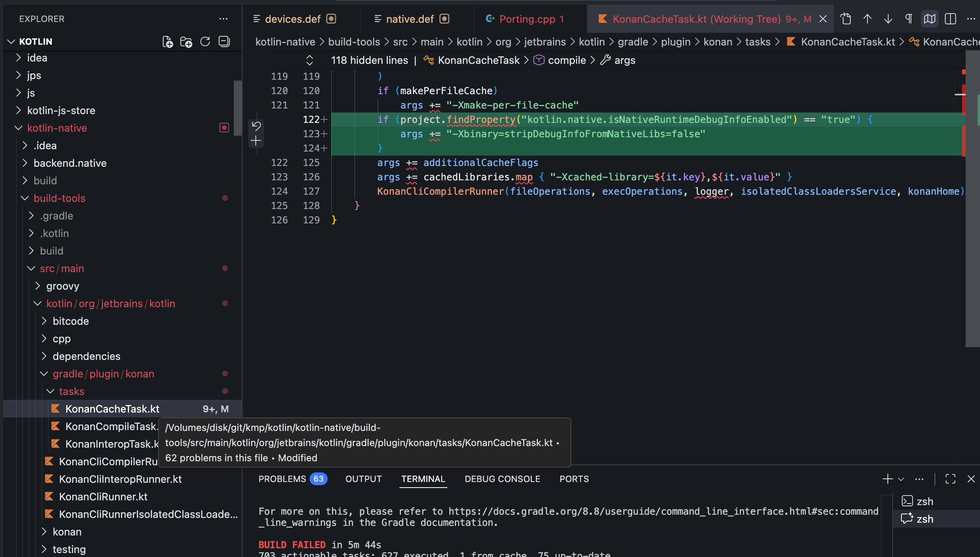
Task: Expand the backend.native folder
Action: click(70, 163)
